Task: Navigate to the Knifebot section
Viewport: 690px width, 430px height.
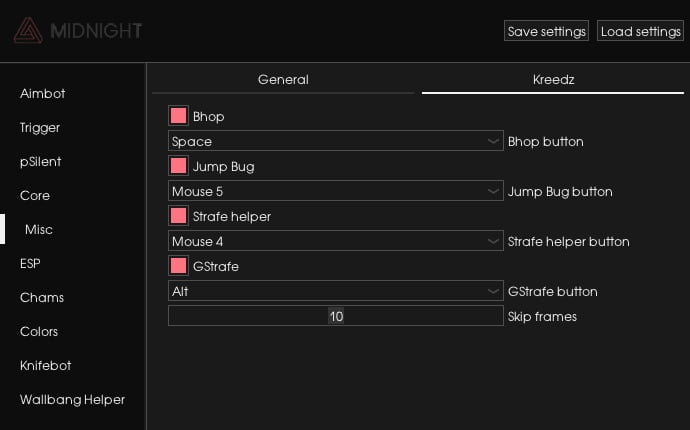Action: (46, 365)
